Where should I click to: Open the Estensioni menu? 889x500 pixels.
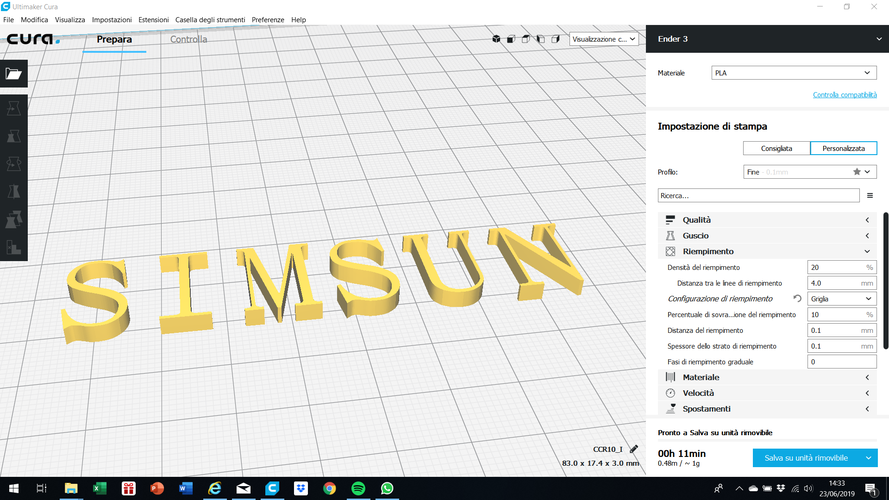pyautogui.click(x=154, y=20)
